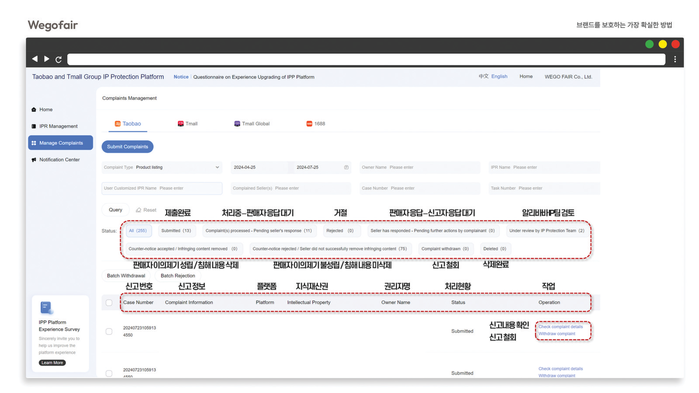699x393 pixels.
Task: Click the browser address bar
Action: click(x=366, y=59)
